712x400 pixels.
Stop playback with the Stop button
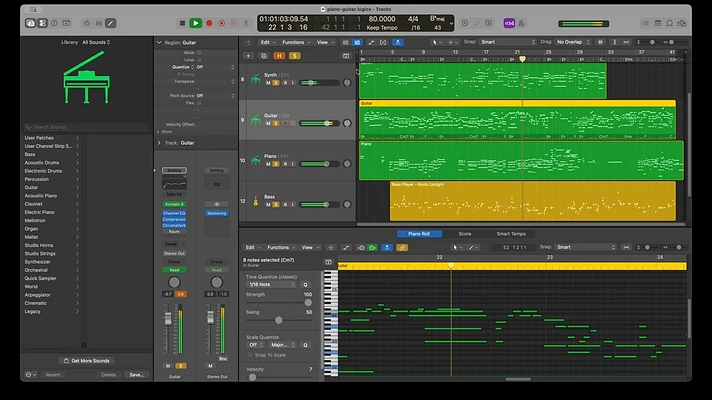(x=182, y=23)
